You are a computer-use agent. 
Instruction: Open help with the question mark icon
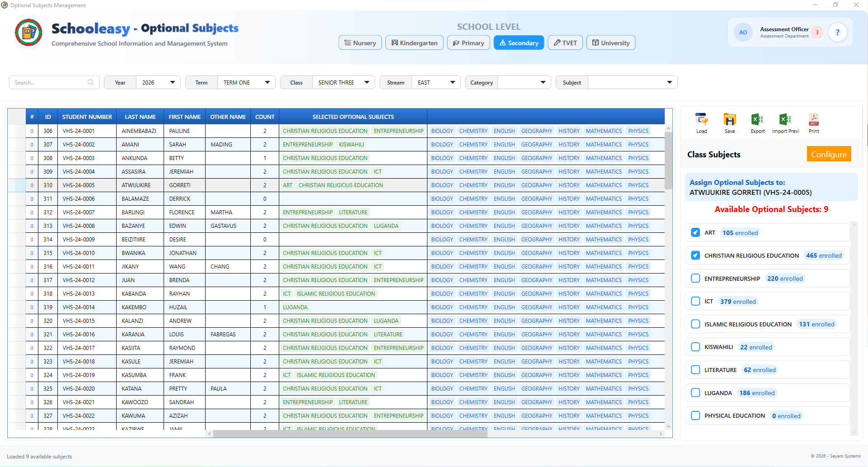click(x=838, y=33)
